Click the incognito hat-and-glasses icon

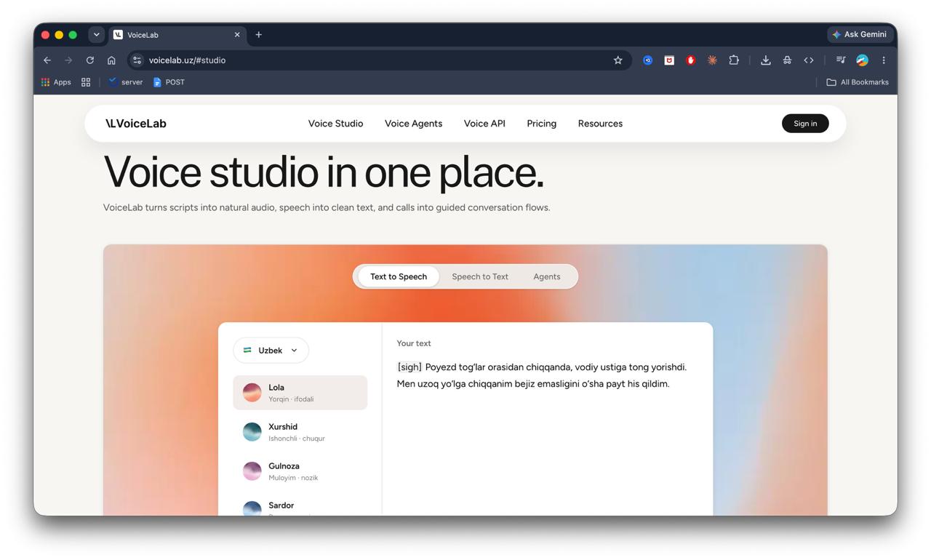tap(787, 60)
